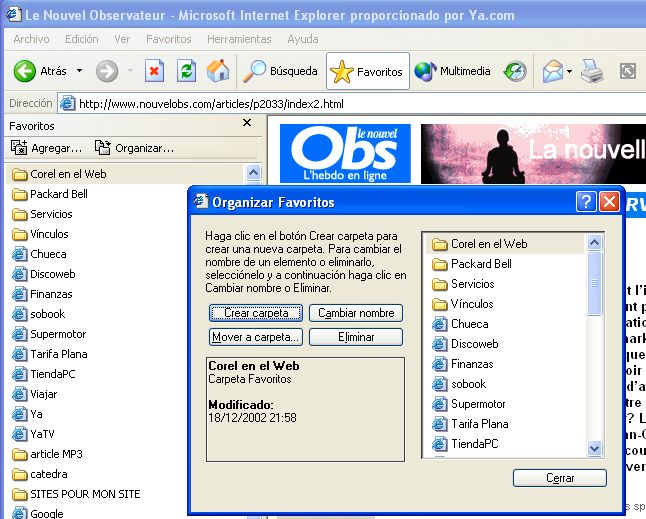Viewport: 646px width, 519px height.
Task: Open Discoweb favorite in side panel
Action: tap(44, 274)
